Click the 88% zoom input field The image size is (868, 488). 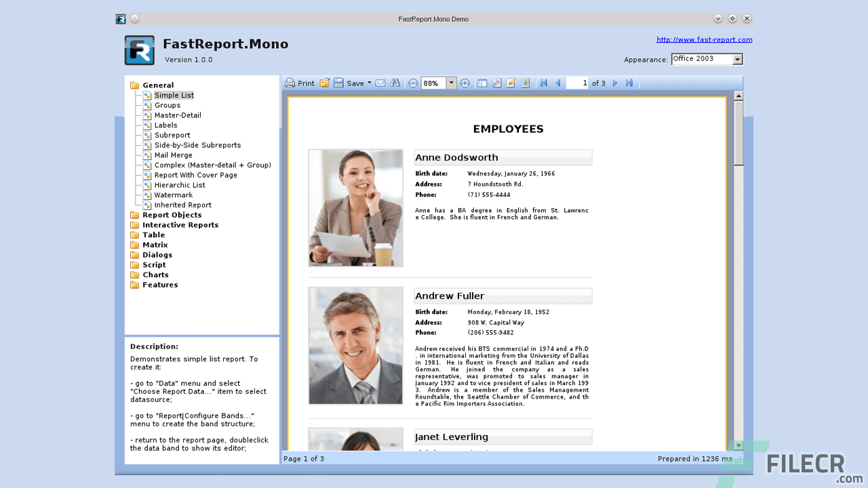click(433, 83)
